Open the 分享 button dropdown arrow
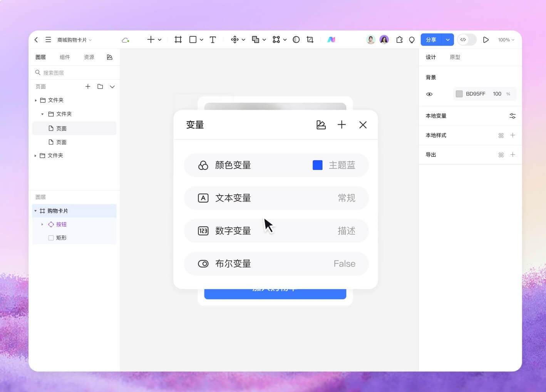 pyautogui.click(x=447, y=40)
